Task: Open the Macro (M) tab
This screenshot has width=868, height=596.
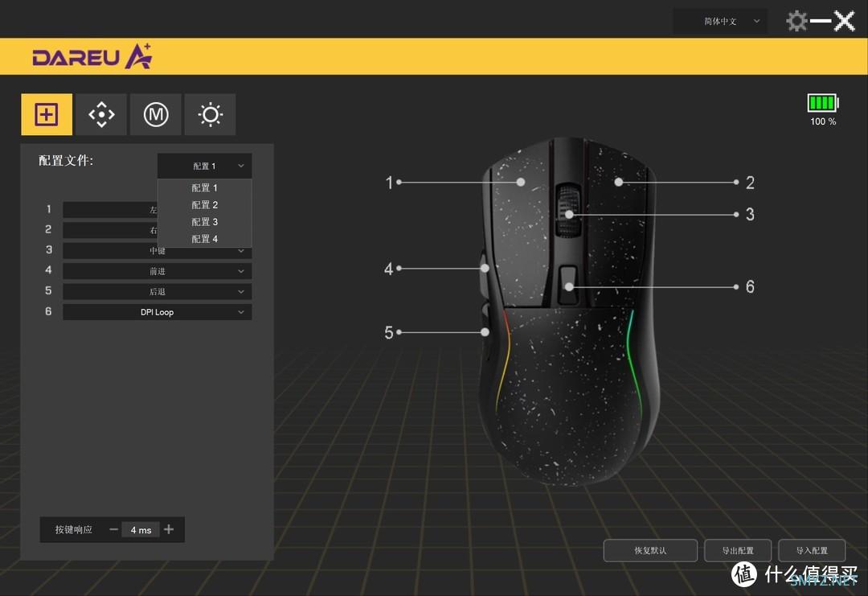Action: tap(156, 115)
